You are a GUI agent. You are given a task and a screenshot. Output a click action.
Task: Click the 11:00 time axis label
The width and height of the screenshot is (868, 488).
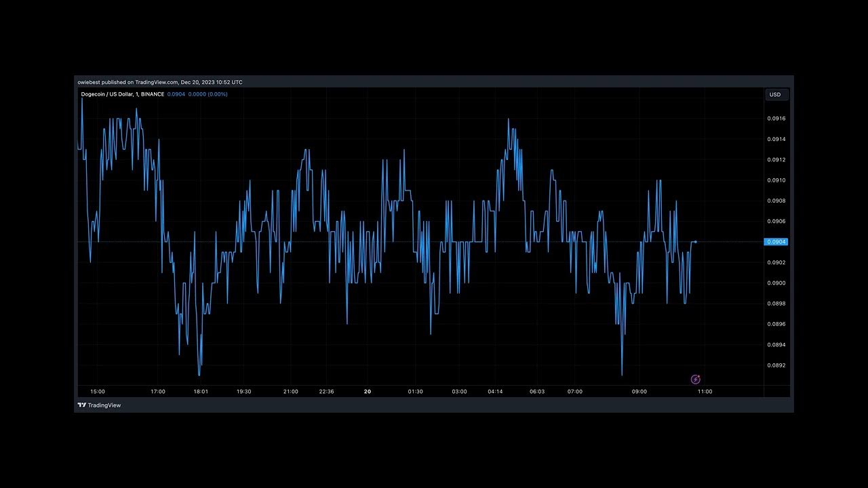(705, 392)
